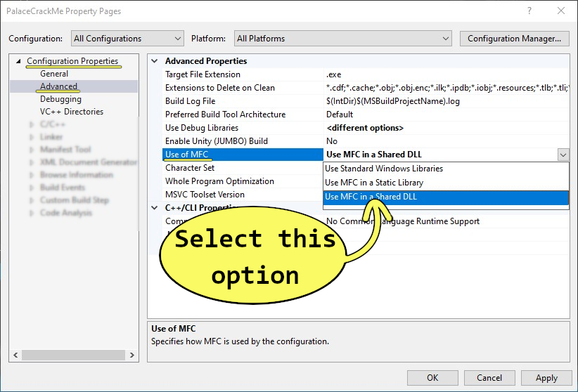
Task: Select Debugging in the properties tree
Action: tap(60, 99)
